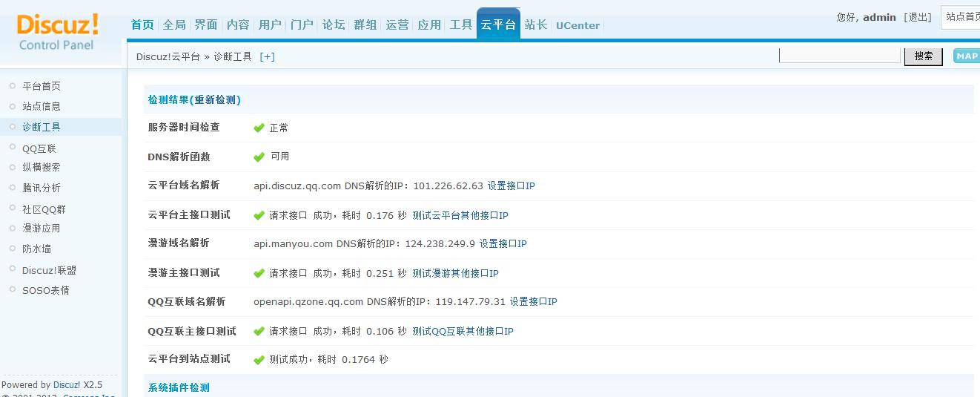Click 设置接口IP for api.manyou.com

pyautogui.click(x=503, y=243)
